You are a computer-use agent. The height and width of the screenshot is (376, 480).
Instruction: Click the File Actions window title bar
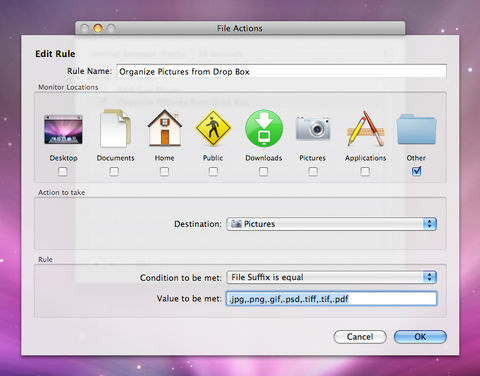point(240,28)
